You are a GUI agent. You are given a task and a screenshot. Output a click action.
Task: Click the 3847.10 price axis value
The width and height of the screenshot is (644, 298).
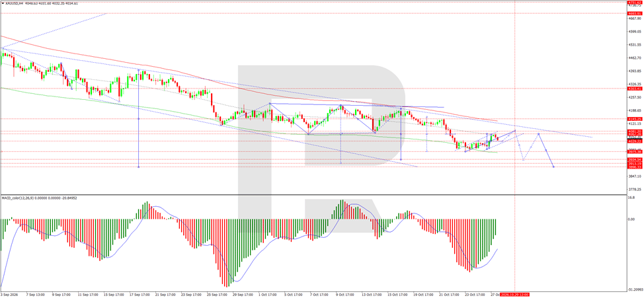pos(635,176)
